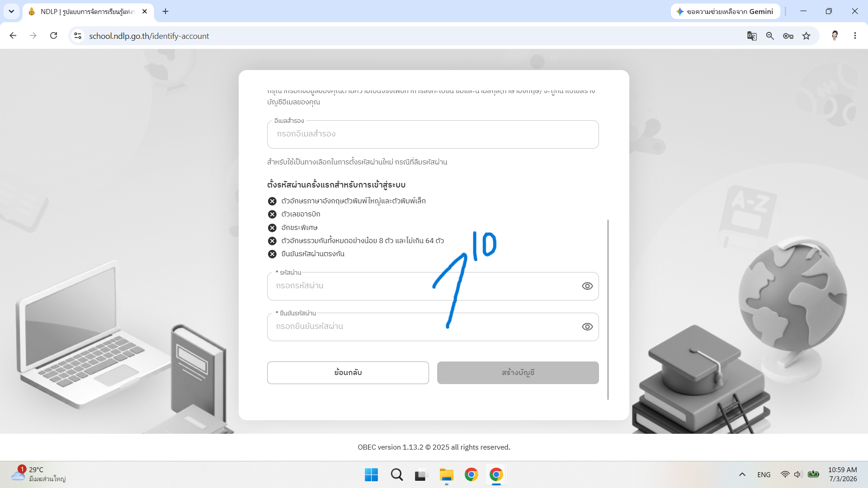868x488 pixels.
Task: Open the Chrome three-dot menu
Action: (x=855, y=36)
